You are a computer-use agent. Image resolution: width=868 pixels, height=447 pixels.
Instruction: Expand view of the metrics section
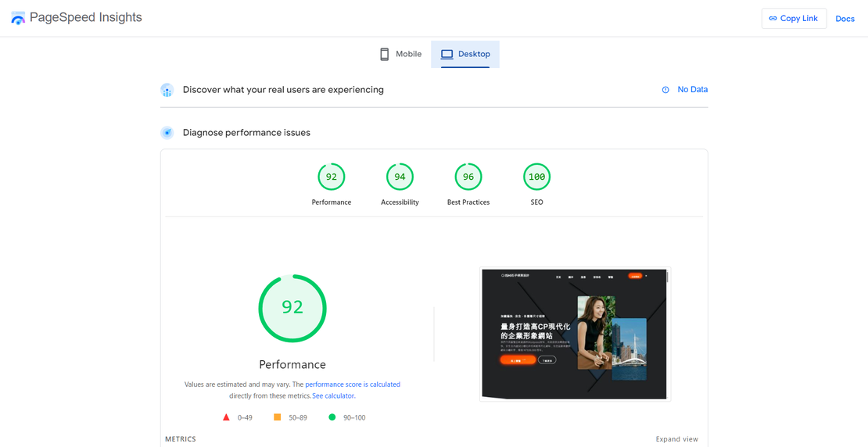click(676, 439)
